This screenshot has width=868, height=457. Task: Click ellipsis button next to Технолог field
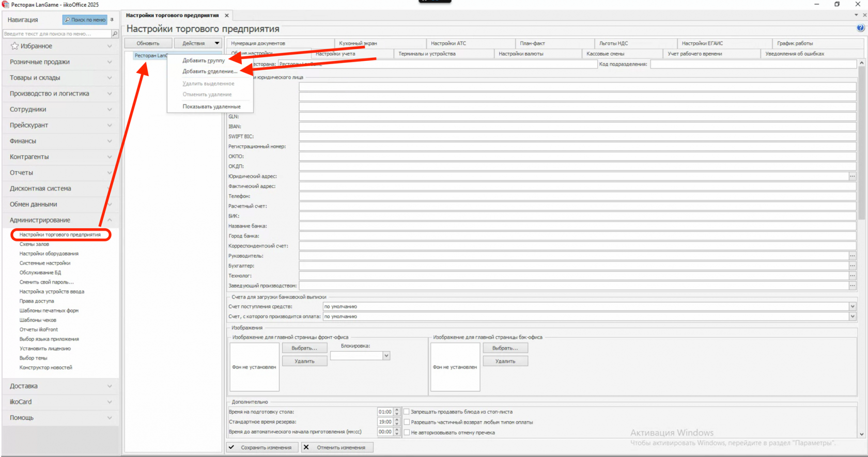coord(852,276)
